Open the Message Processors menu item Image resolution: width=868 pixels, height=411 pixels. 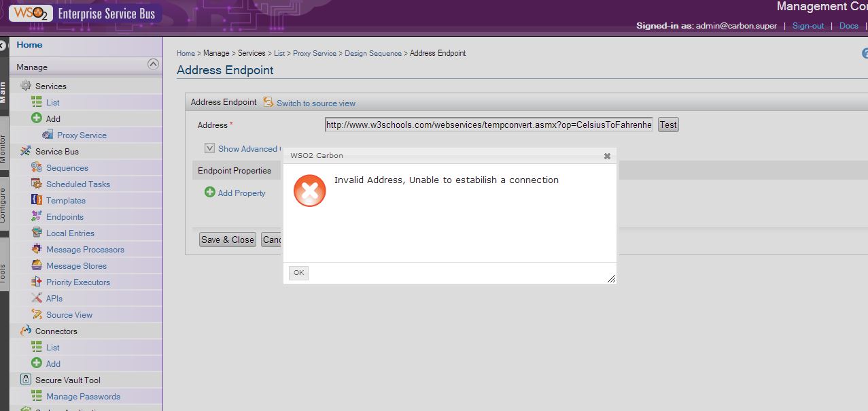point(85,250)
